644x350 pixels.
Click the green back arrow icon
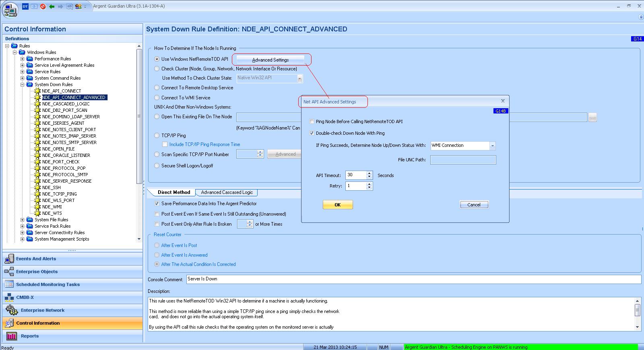coord(52,6)
